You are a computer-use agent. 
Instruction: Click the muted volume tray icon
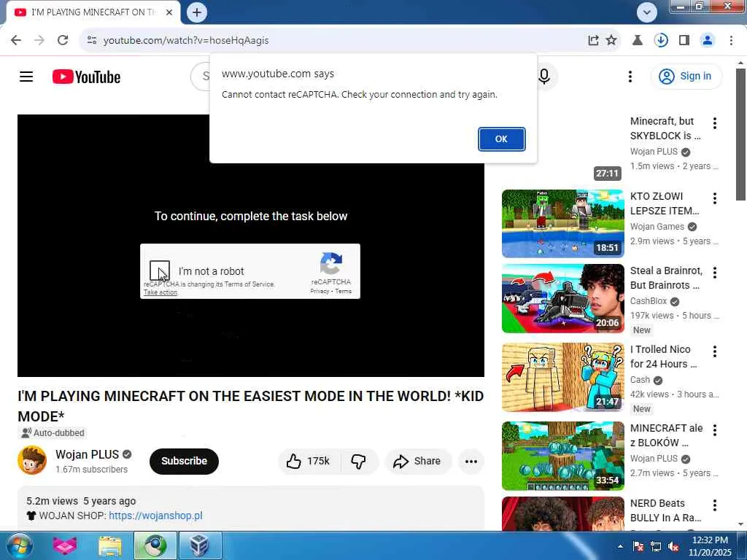(x=673, y=546)
